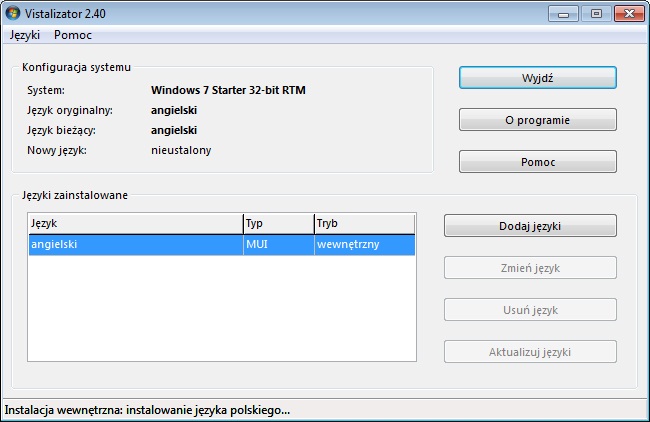Viewport: 650px width, 422px height.
Task: Maximize the Vistalizator window
Action: [x=594, y=13]
